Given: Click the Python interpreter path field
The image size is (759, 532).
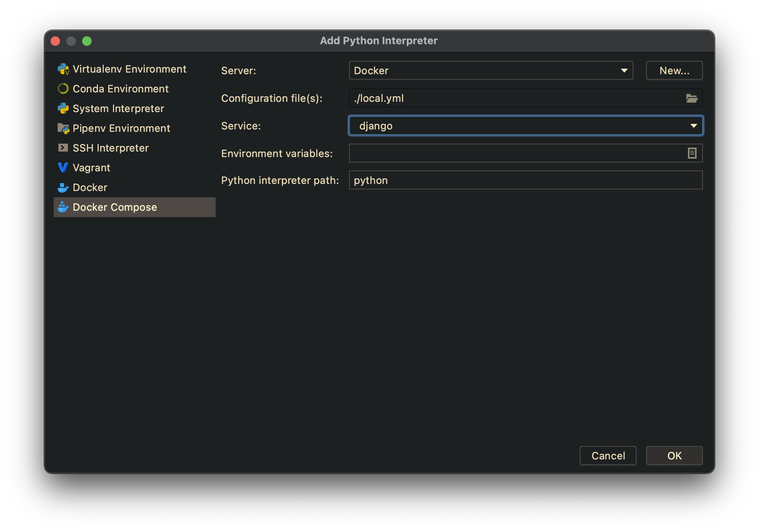Looking at the screenshot, I should point(525,180).
